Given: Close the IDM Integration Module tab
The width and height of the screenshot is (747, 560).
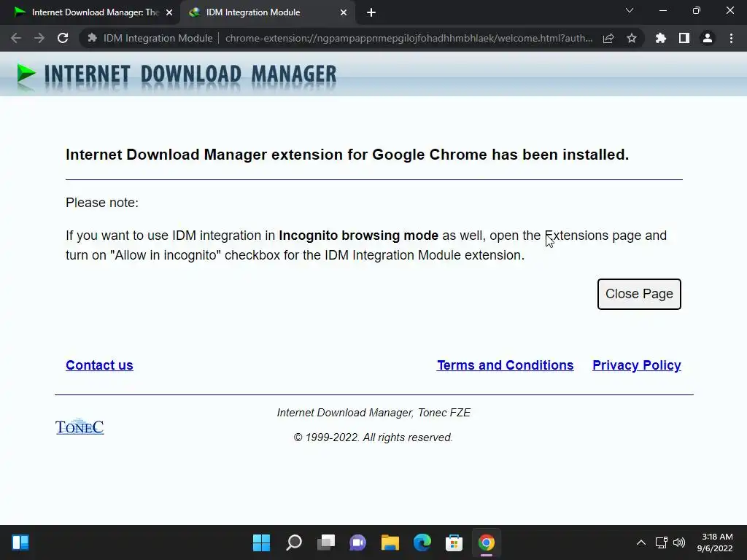Looking at the screenshot, I should point(344,12).
